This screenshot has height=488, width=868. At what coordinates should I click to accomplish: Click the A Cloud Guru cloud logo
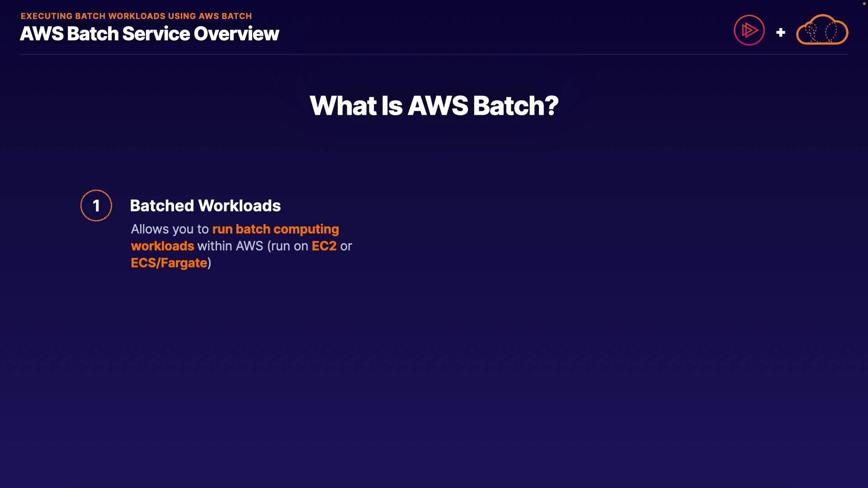(x=822, y=30)
